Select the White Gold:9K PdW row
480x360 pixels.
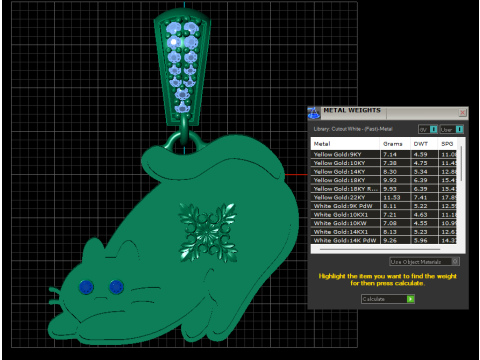click(x=384, y=206)
